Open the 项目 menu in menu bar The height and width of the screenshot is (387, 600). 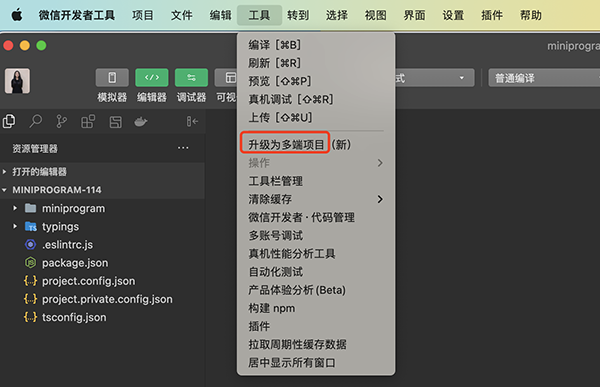point(143,15)
